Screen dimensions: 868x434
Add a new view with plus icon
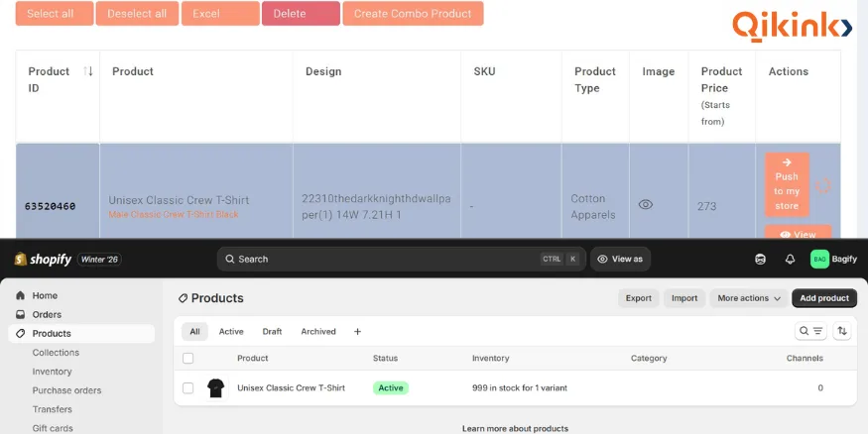357,331
